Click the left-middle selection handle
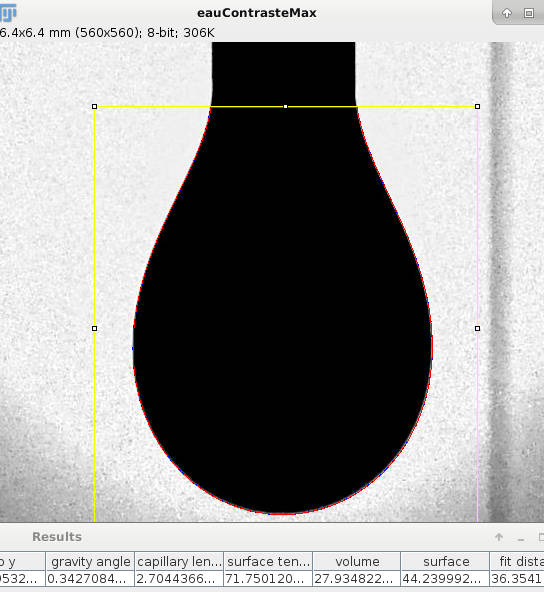The height and width of the screenshot is (592, 544). [x=94, y=328]
